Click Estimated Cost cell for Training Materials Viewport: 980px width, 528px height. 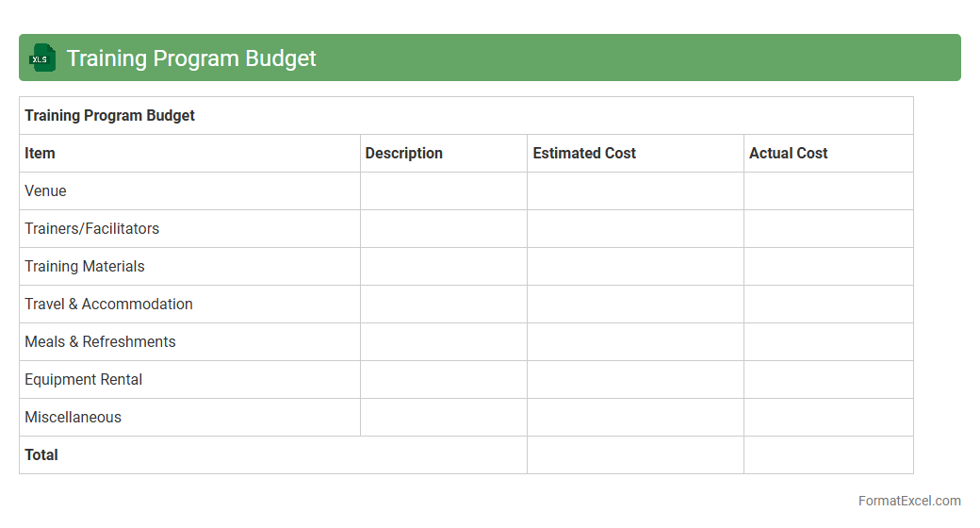click(635, 266)
